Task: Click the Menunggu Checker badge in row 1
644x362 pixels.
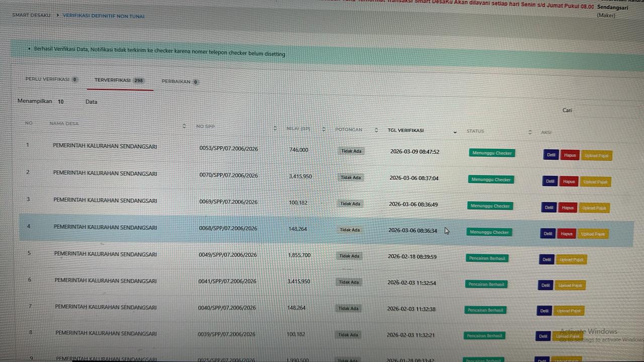Action: [492, 153]
